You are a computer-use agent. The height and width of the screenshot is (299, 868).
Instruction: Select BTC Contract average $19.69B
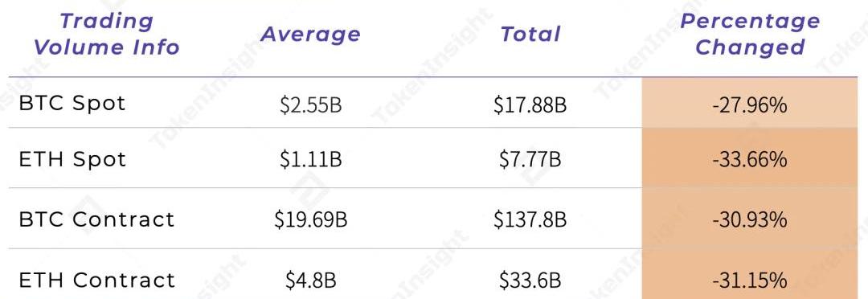(x=310, y=220)
